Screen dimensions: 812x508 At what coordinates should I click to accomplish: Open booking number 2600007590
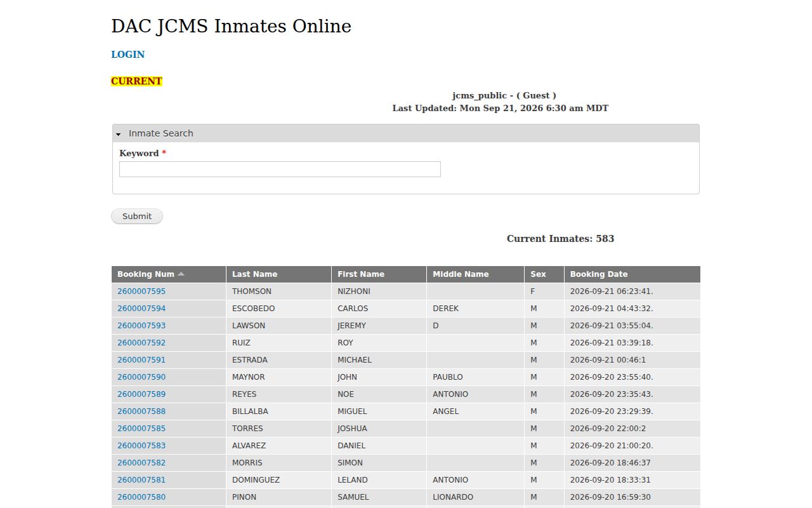[141, 377]
